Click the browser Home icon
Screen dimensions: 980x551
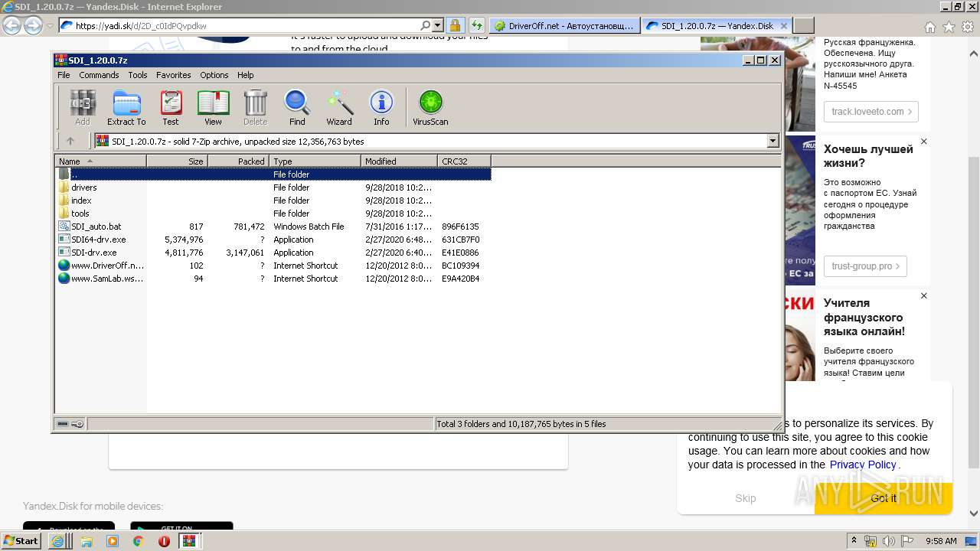point(929,27)
